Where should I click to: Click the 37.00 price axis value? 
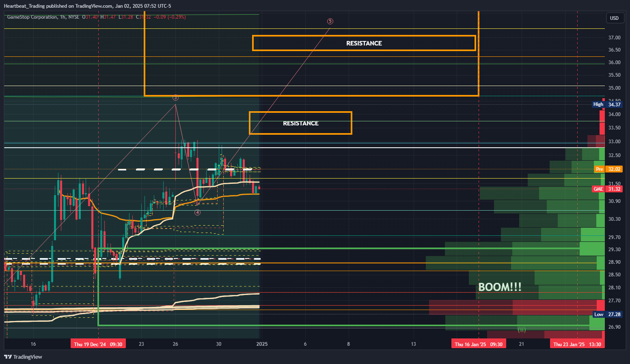point(614,38)
